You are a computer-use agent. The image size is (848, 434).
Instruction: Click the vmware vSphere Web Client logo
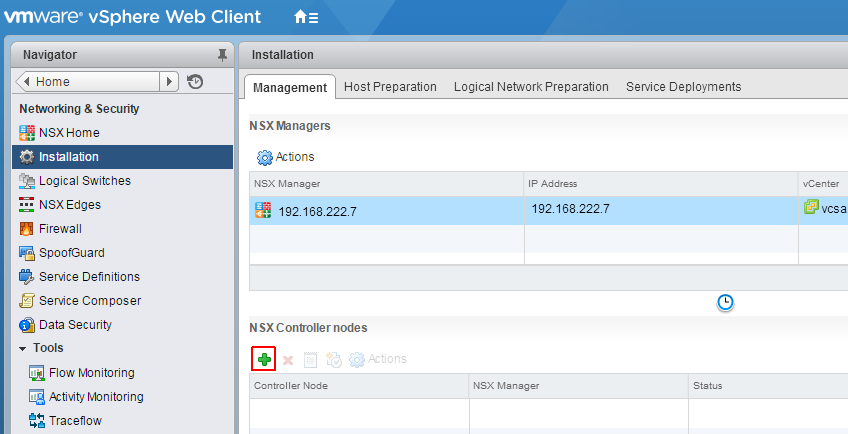pyautogui.click(x=132, y=17)
